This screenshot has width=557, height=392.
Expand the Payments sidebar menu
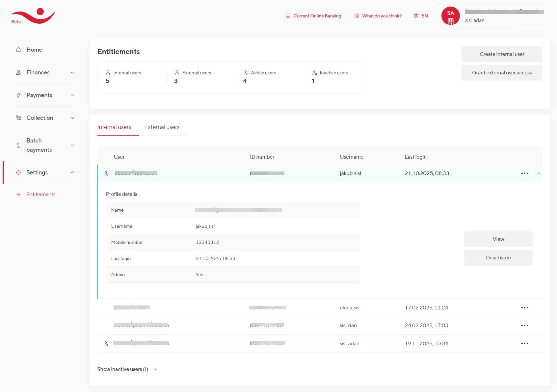tap(72, 95)
